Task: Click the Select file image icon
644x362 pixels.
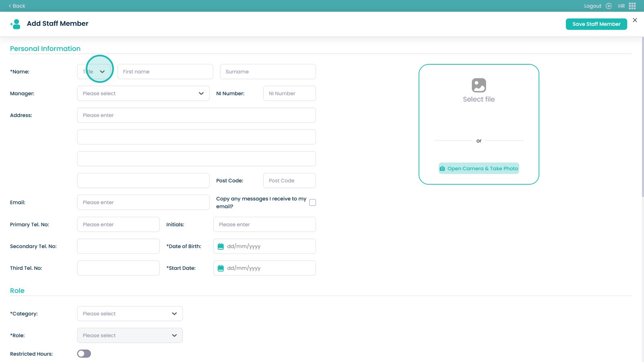Action: pyautogui.click(x=479, y=85)
